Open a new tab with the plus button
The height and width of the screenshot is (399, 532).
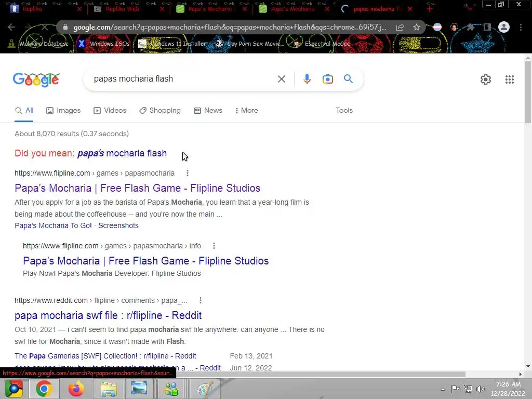[x=430, y=9]
